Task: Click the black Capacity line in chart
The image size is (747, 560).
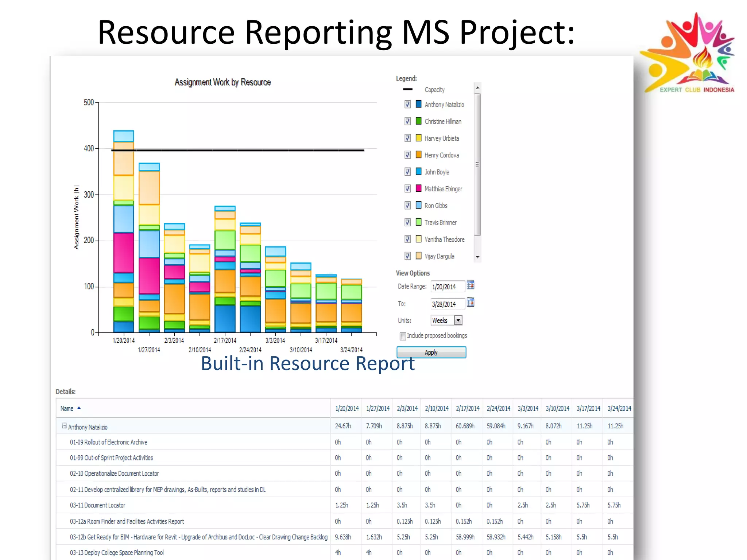Action: click(x=237, y=150)
